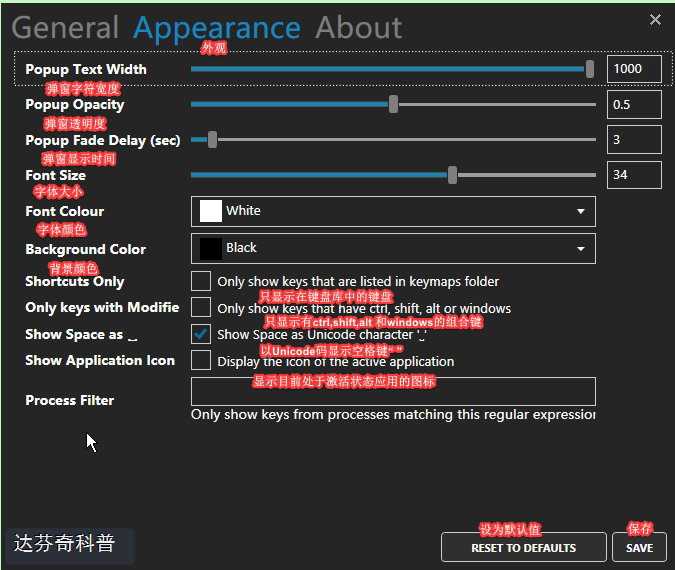This screenshot has width=675, height=570.
Task: Click the Fade Delay value field showing 3
Action: (x=634, y=139)
